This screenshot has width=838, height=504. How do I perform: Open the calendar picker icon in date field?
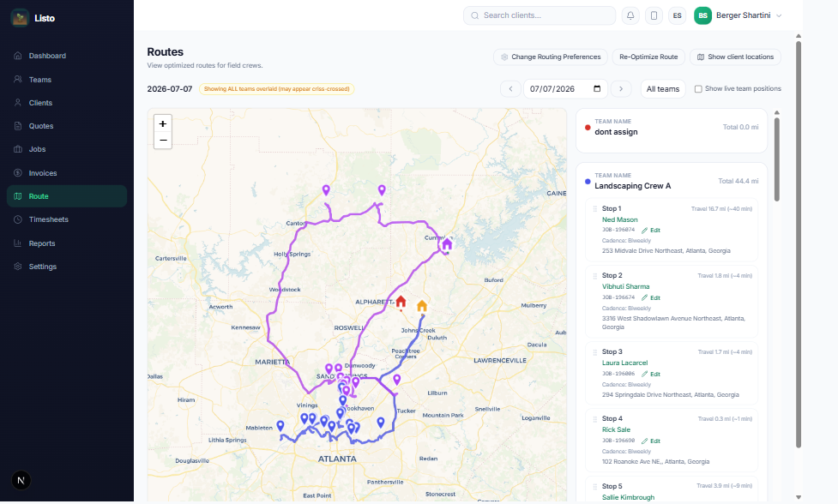pyautogui.click(x=597, y=88)
